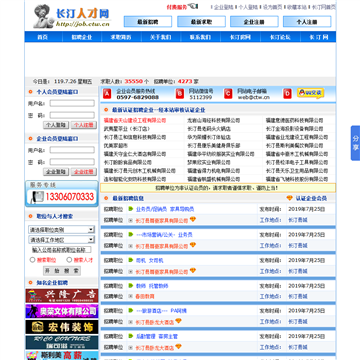360x360 pixels.
Task: Click orange bullet beside 最新招聘信息
Action: click(106, 198)
